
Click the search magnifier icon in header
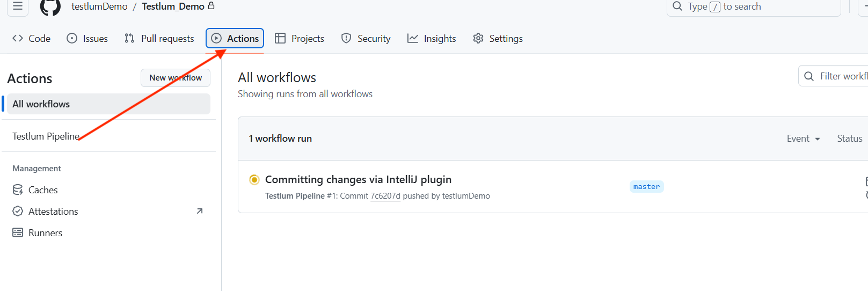click(x=677, y=6)
